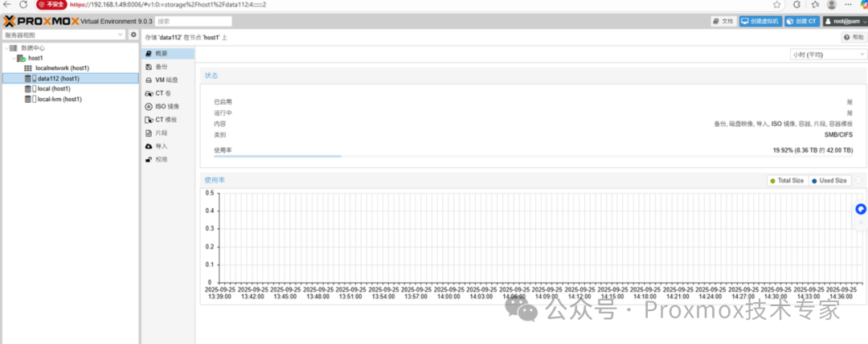The width and height of the screenshot is (868, 344).
Task: Open the browser profile avatar
Action: pos(832,5)
